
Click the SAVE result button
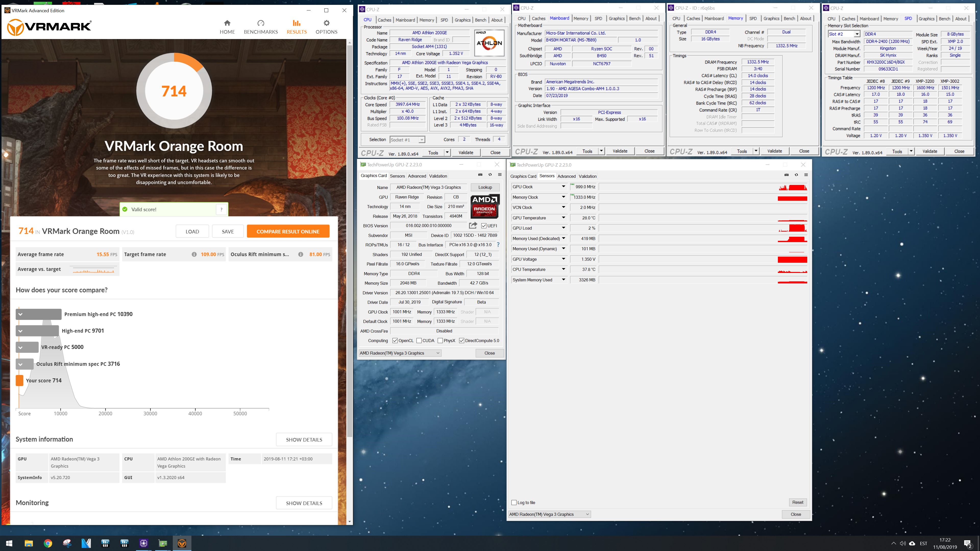tap(227, 231)
